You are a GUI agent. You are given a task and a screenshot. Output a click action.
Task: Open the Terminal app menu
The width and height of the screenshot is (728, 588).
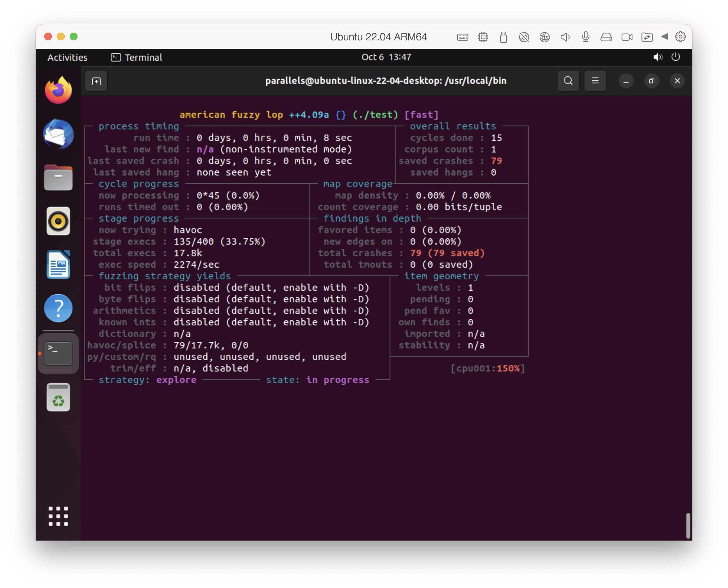point(136,57)
